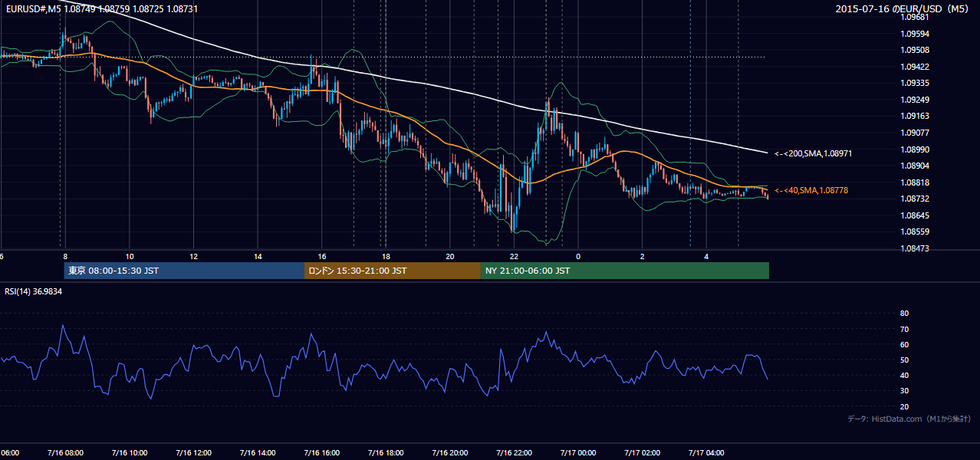This screenshot has height=460, width=980.
Task: Click the RSI 20 level label
Action: coord(904,406)
